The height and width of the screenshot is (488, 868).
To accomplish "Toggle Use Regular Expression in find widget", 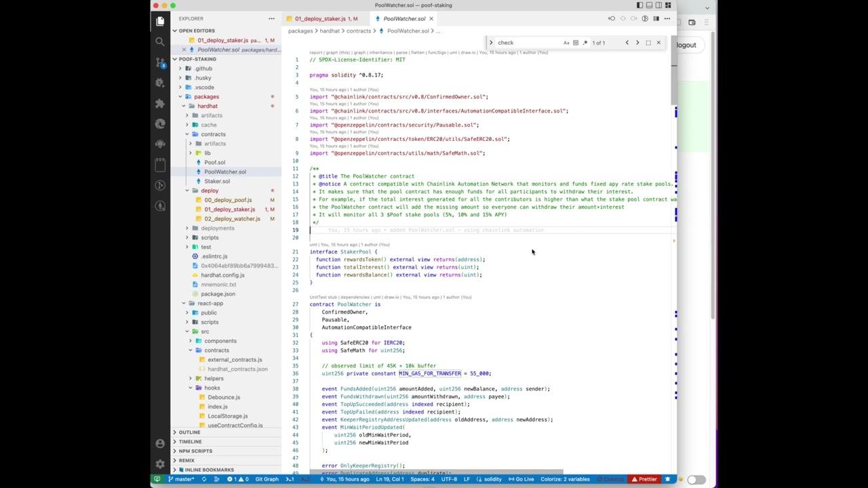I will click(585, 43).
